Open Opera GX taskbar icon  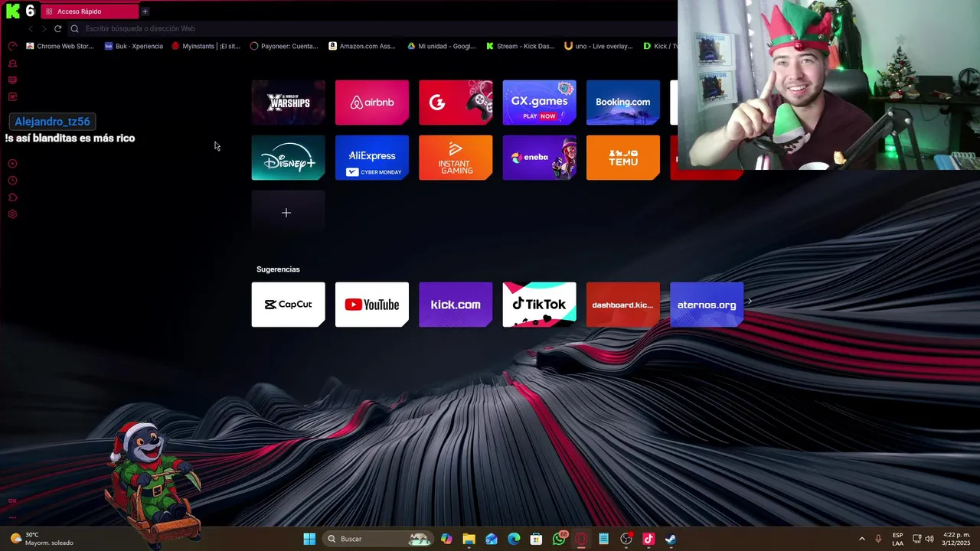[581, 539]
